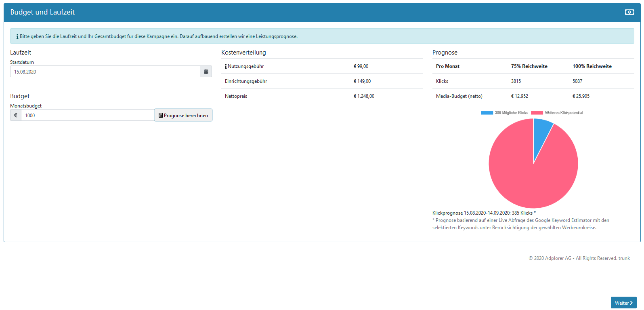Focus the Monatsbudget amount field

(88, 115)
